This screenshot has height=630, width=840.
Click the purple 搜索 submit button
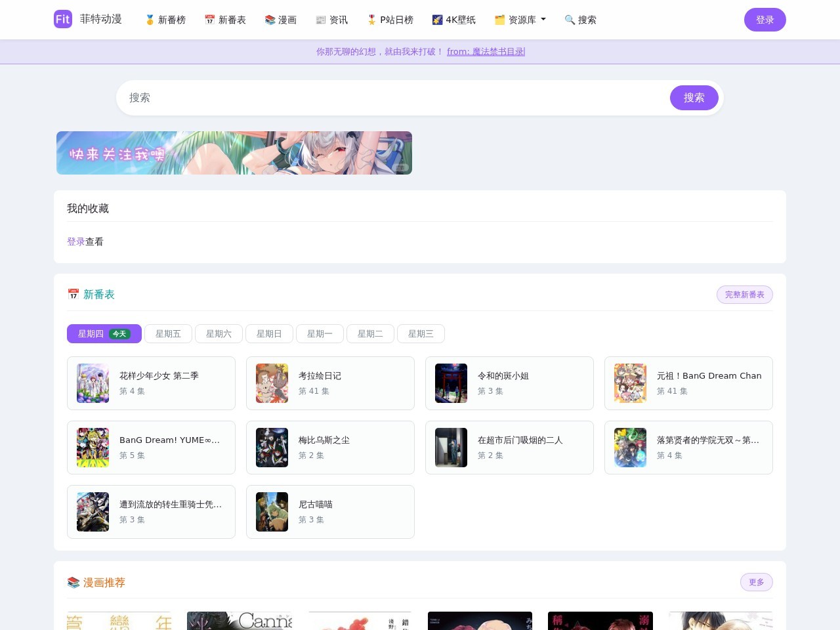click(694, 98)
